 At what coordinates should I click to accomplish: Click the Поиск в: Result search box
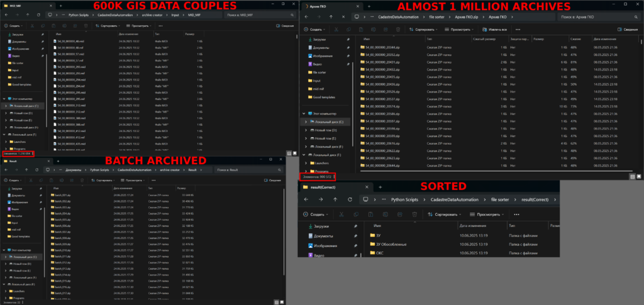pyautogui.click(x=249, y=170)
